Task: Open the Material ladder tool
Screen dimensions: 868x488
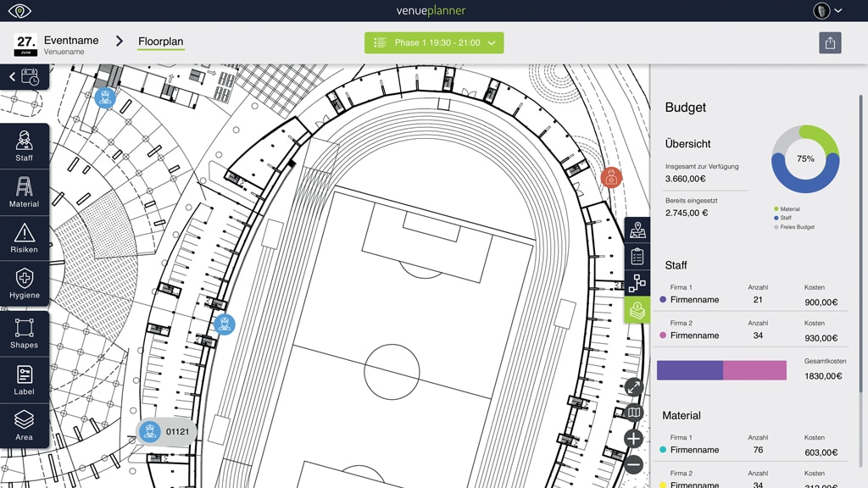Action: coord(24,191)
